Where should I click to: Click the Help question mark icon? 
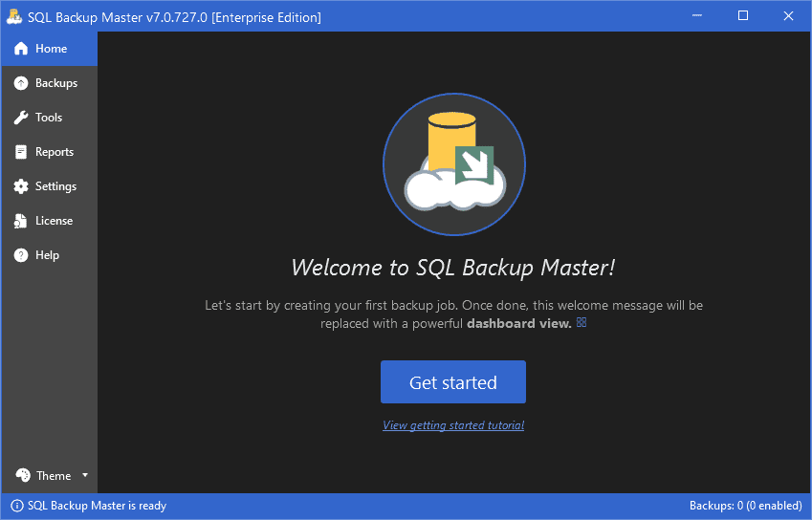click(21, 255)
